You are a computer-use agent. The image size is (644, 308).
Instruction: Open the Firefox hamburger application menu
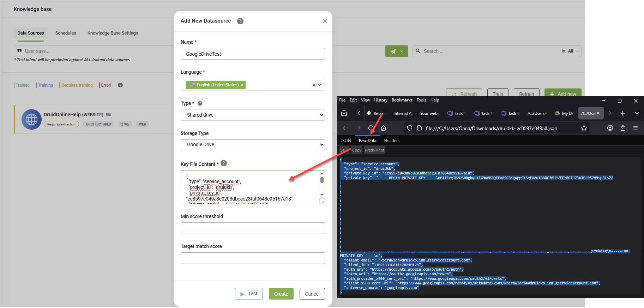636,128
